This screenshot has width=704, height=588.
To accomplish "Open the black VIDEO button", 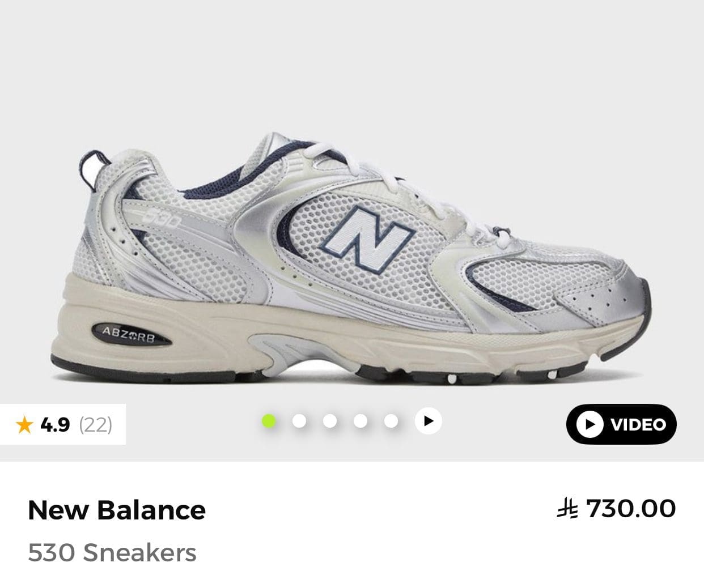I will [x=621, y=424].
